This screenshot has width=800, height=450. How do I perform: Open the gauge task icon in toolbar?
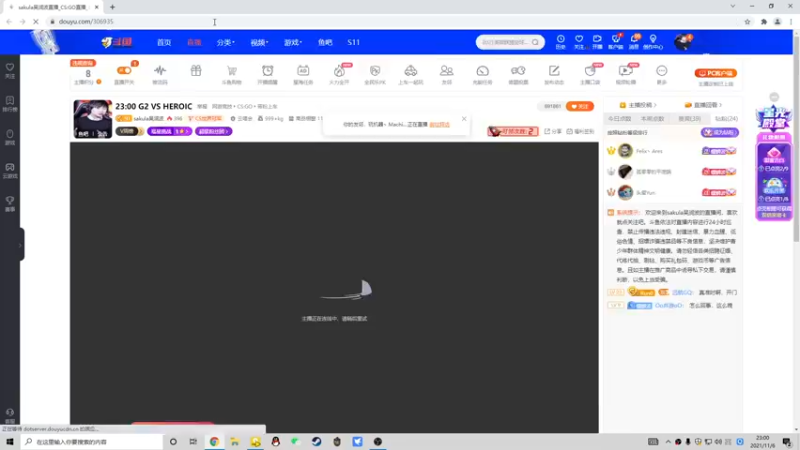point(482,73)
